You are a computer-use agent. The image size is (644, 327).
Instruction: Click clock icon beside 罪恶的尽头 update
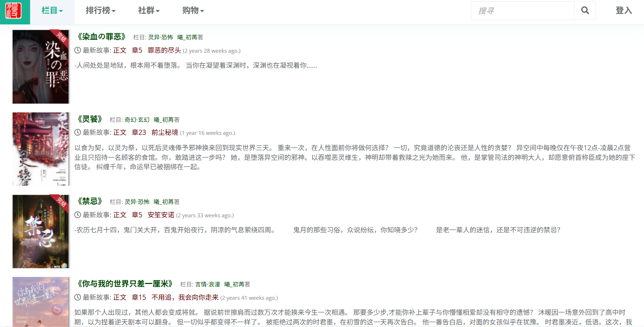click(x=77, y=50)
